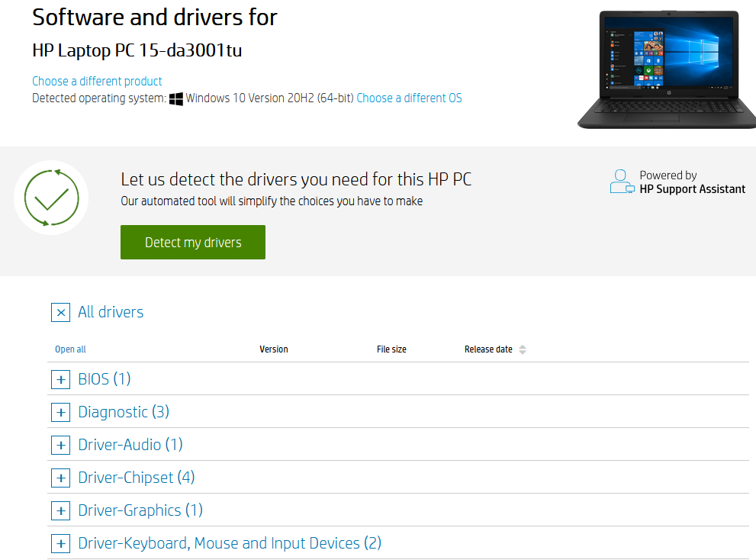
Task: Click the HP Support Assistant headset icon
Action: 621,182
